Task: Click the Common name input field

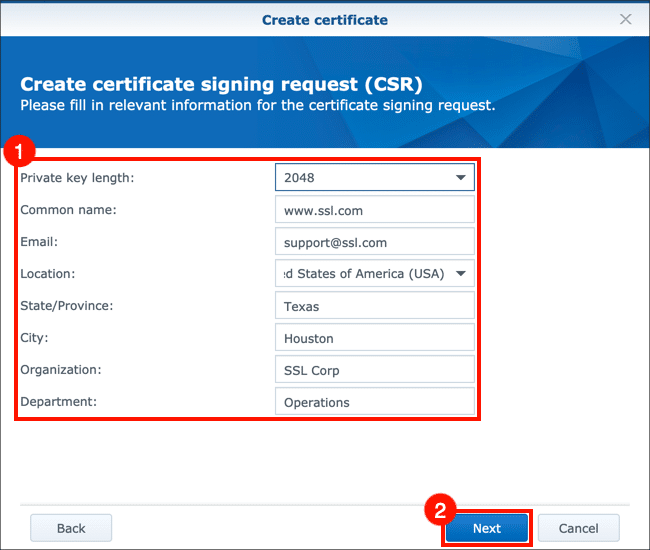Action: pyautogui.click(x=374, y=210)
